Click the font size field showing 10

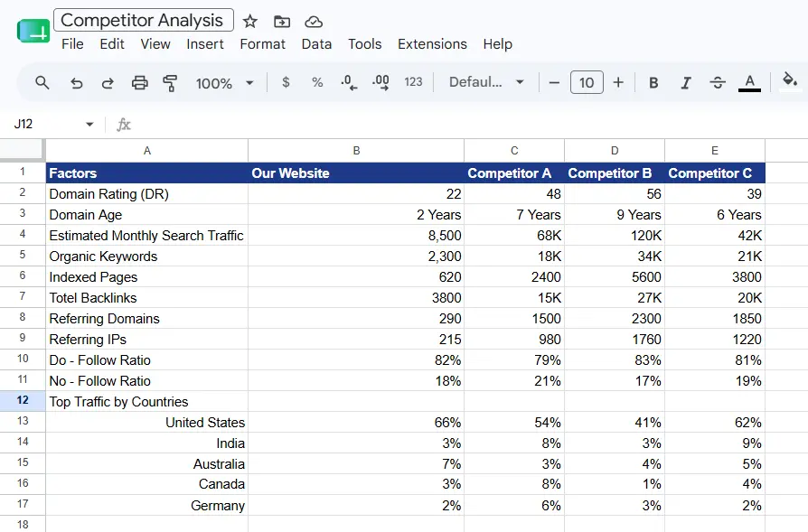pos(587,82)
